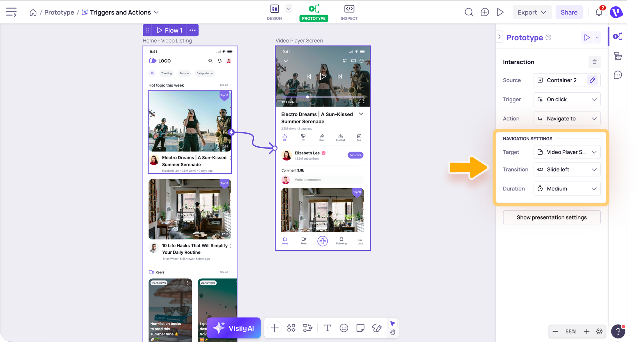Click the Visily AI button
Image resolution: width=644 pixels, height=342 pixels.
coord(234,328)
